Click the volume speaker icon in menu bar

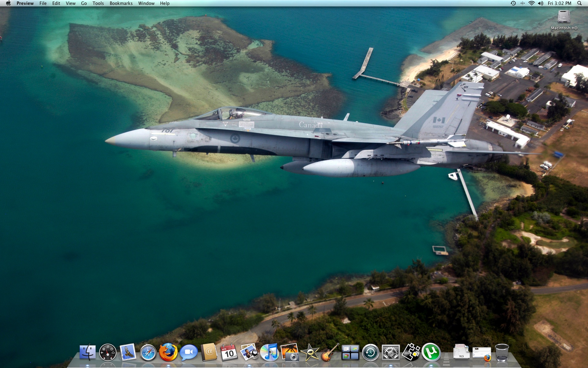coord(541,3)
